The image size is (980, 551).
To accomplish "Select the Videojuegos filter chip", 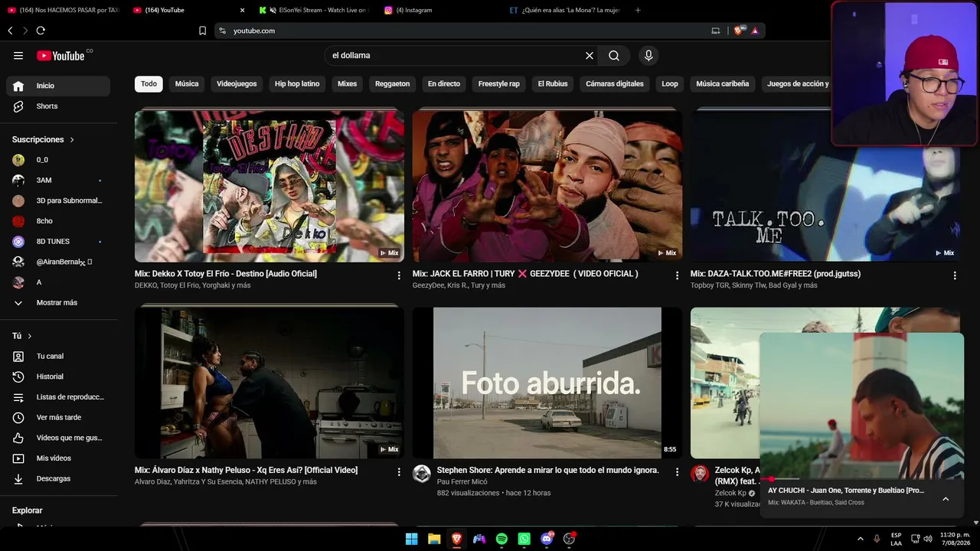I will (237, 84).
